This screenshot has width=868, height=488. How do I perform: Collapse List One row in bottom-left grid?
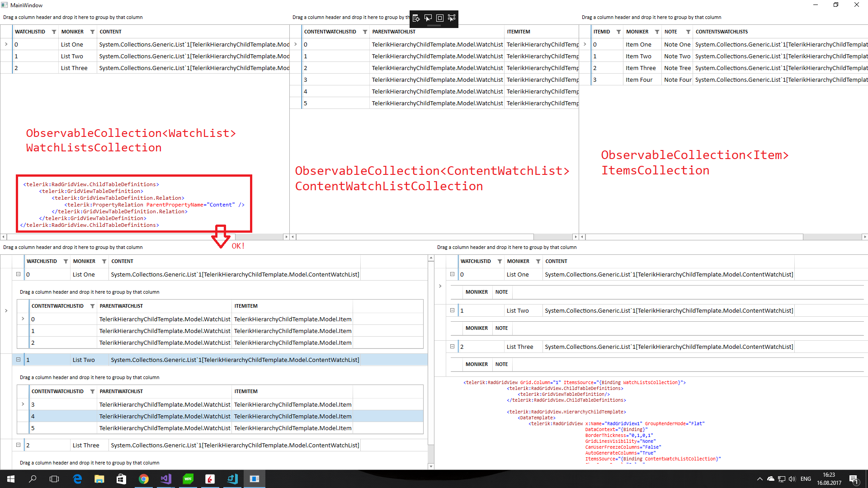(19, 274)
